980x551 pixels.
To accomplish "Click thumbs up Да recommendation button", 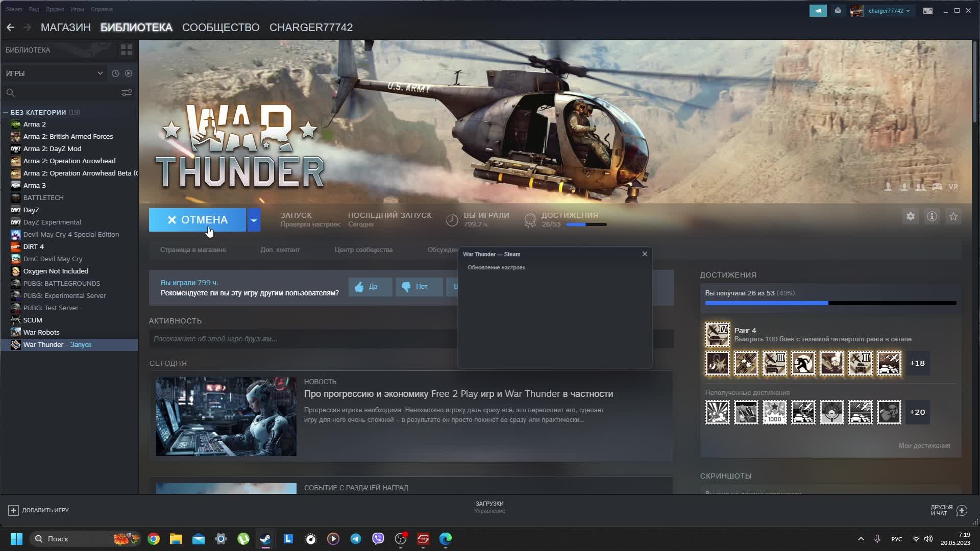I will pyautogui.click(x=370, y=287).
